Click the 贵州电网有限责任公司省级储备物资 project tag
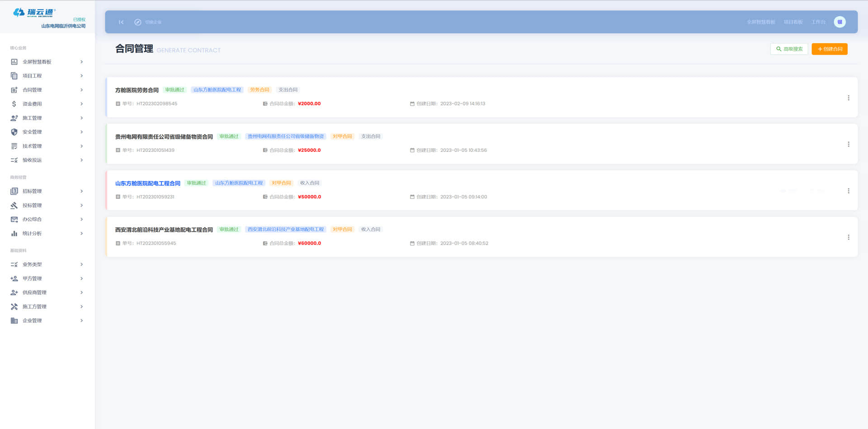 click(x=285, y=137)
